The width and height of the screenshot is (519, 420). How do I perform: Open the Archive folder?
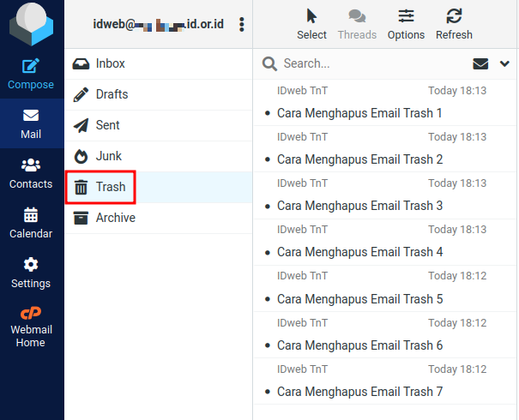click(x=159, y=218)
